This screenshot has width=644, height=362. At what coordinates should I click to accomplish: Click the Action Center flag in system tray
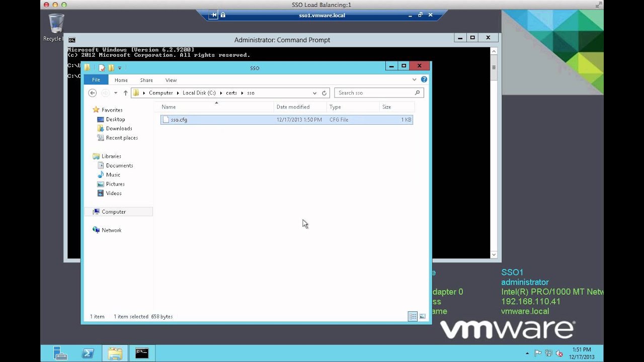(x=538, y=353)
